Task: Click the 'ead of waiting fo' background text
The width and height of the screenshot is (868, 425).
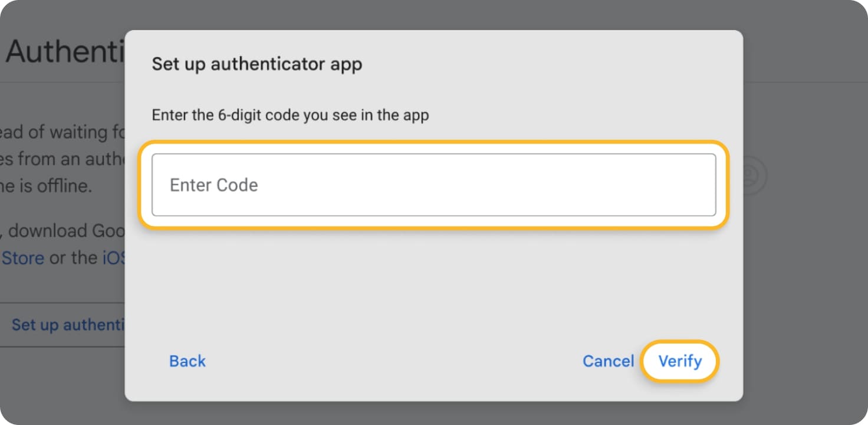Action: [x=62, y=132]
